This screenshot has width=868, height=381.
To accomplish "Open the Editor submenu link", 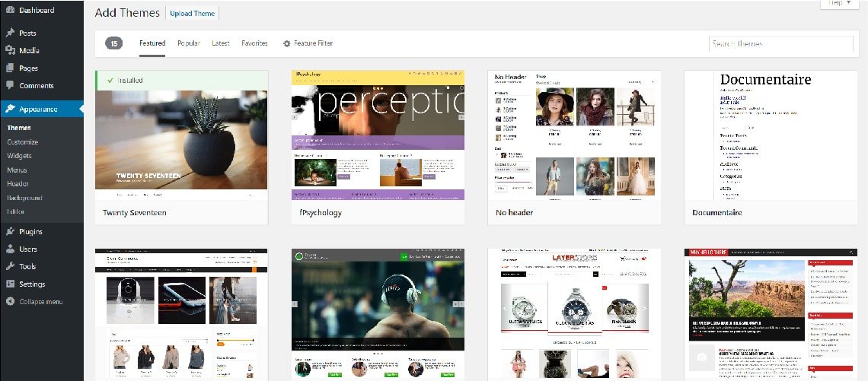I will click(x=15, y=211).
